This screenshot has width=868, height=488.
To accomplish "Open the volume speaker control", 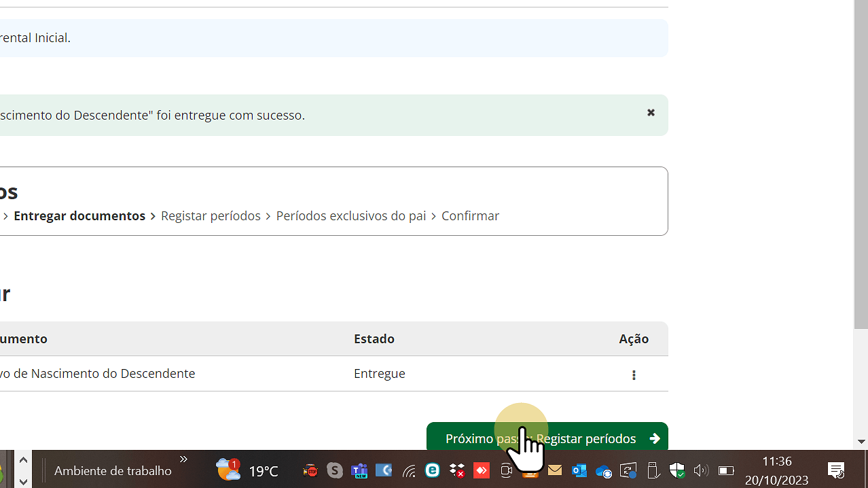I will click(701, 470).
